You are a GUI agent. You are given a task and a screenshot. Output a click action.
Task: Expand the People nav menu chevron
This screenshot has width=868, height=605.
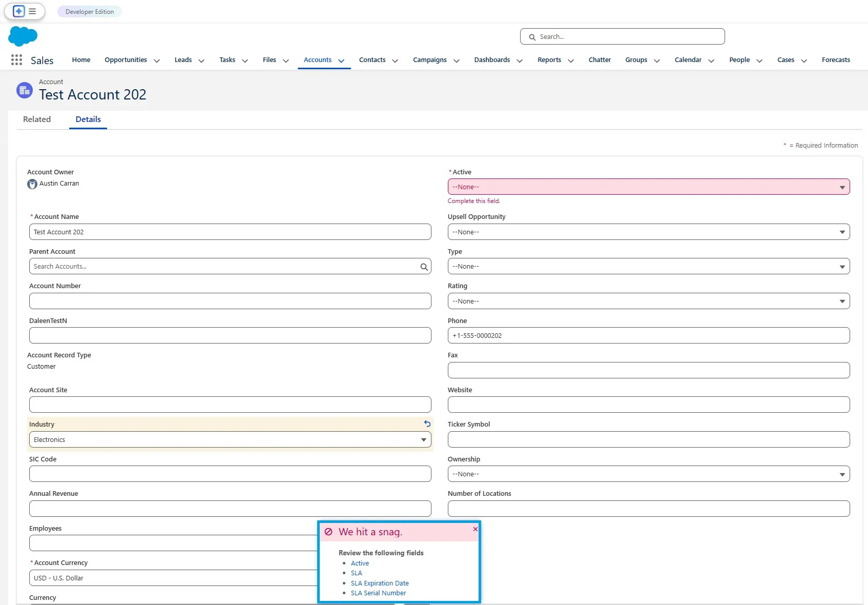tap(759, 60)
